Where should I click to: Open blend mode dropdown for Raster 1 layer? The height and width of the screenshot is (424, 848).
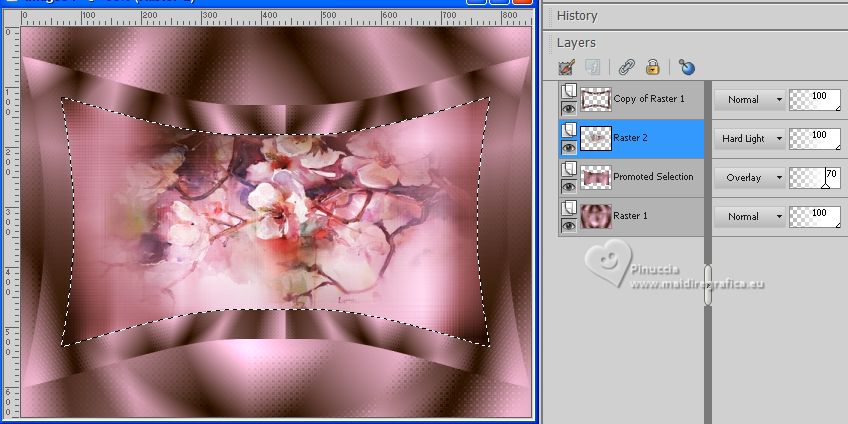750,216
